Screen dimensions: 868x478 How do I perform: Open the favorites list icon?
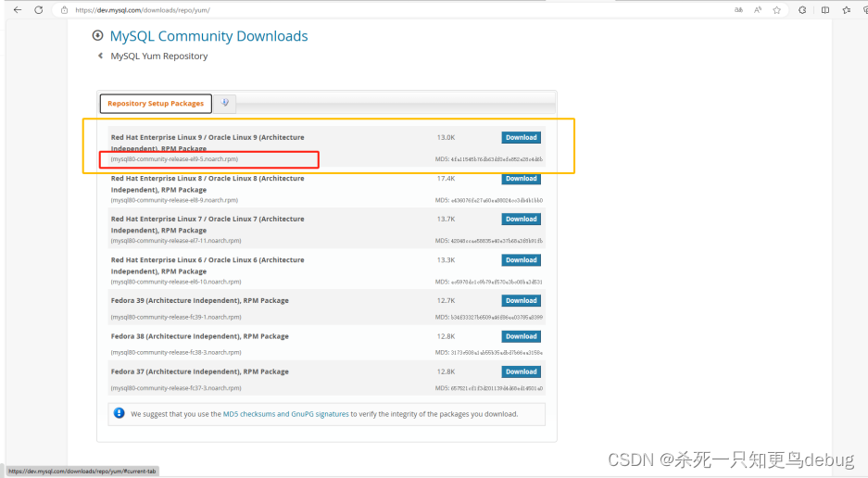847,10
